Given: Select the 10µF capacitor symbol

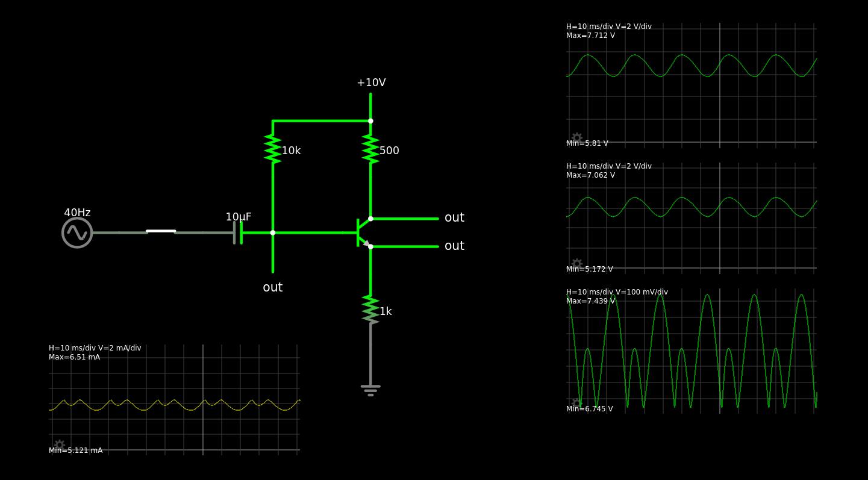Looking at the screenshot, I should tap(238, 232).
